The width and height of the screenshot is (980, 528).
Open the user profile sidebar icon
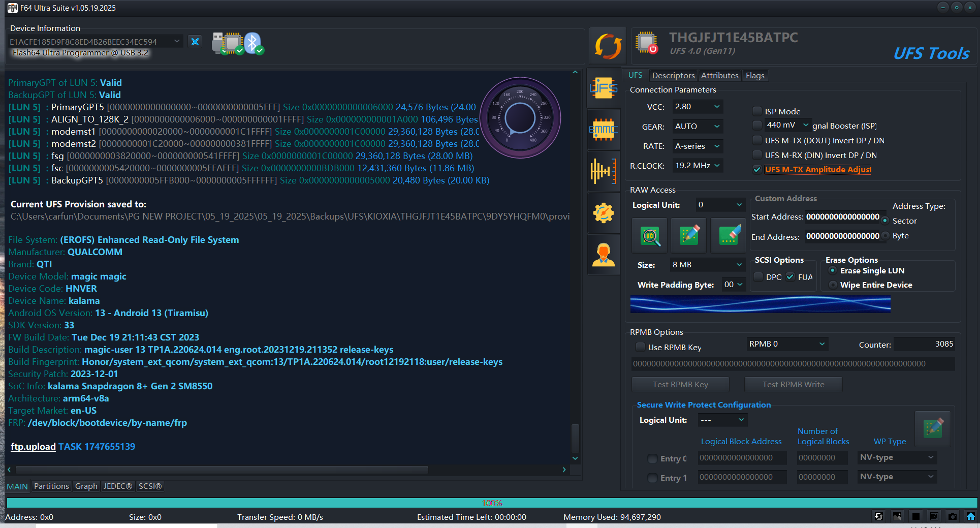coord(604,255)
